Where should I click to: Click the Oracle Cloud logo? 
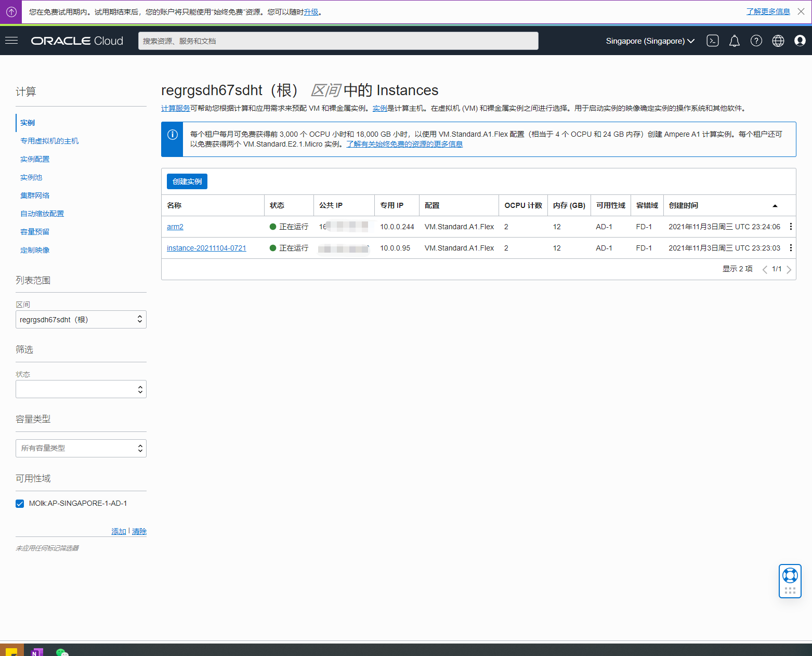[77, 41]
